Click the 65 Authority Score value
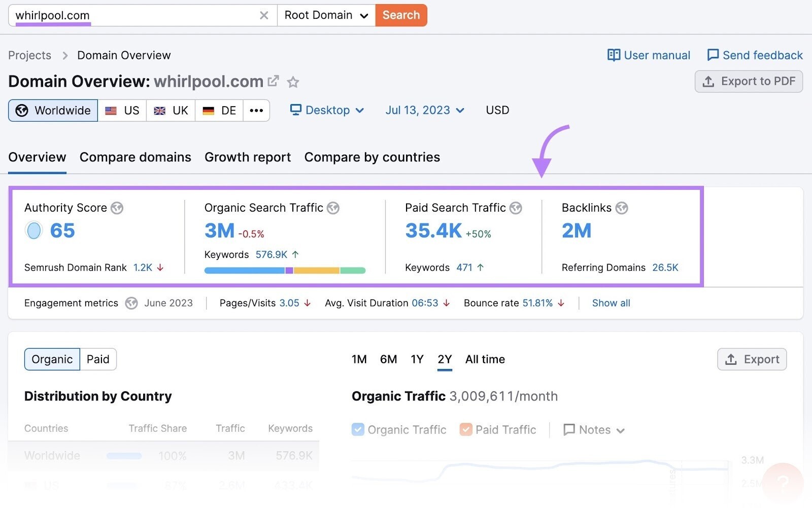This screenshot has height=508, width=812. click(62, 231)
